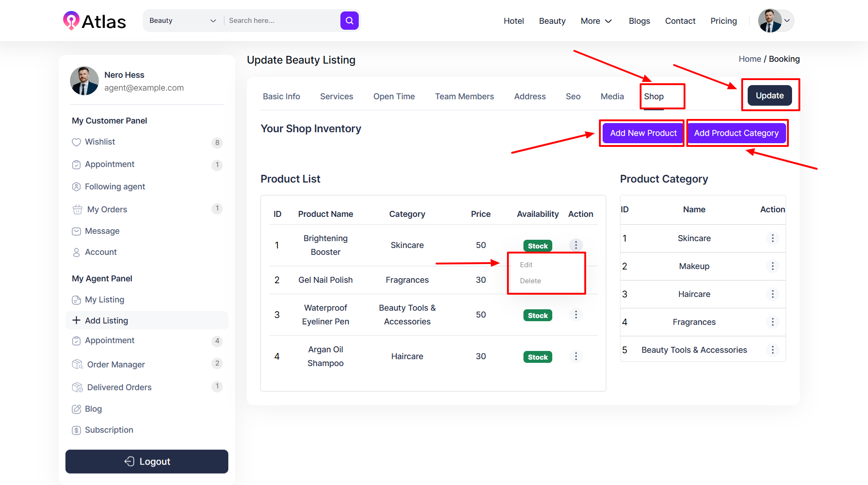Viewport: 868px width, 485px height.
Task: Select Edit from the action menu
Action: click(x=526, y=265)
